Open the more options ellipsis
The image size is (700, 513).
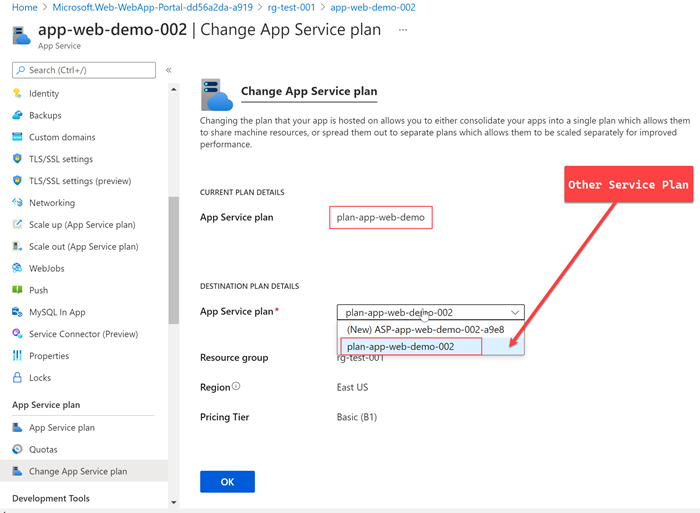[x=403, y=30]
